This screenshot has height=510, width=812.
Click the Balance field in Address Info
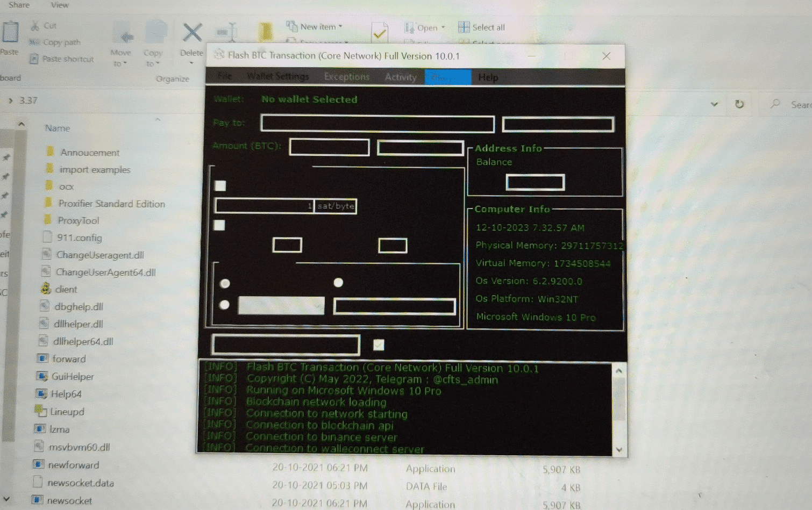pos(536,182)
